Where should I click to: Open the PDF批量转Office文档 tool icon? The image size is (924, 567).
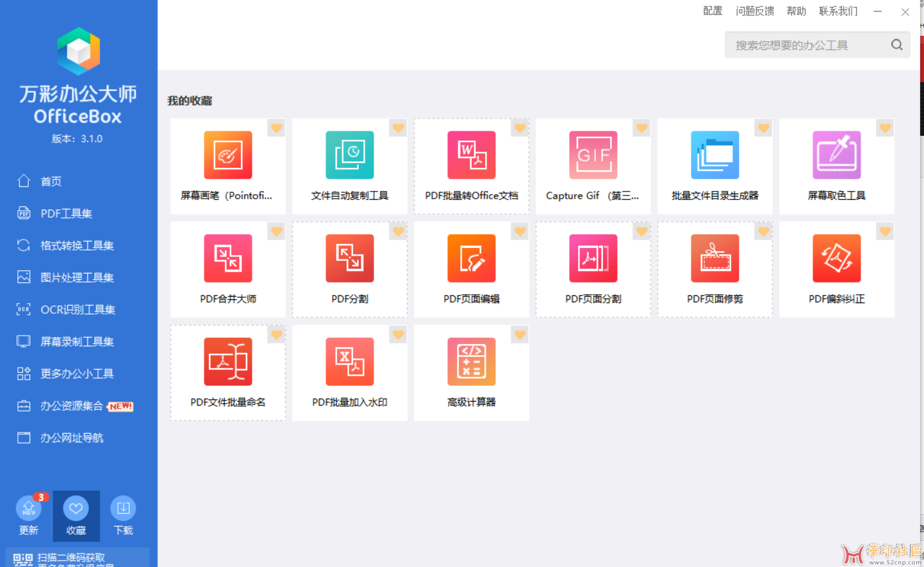472,155
